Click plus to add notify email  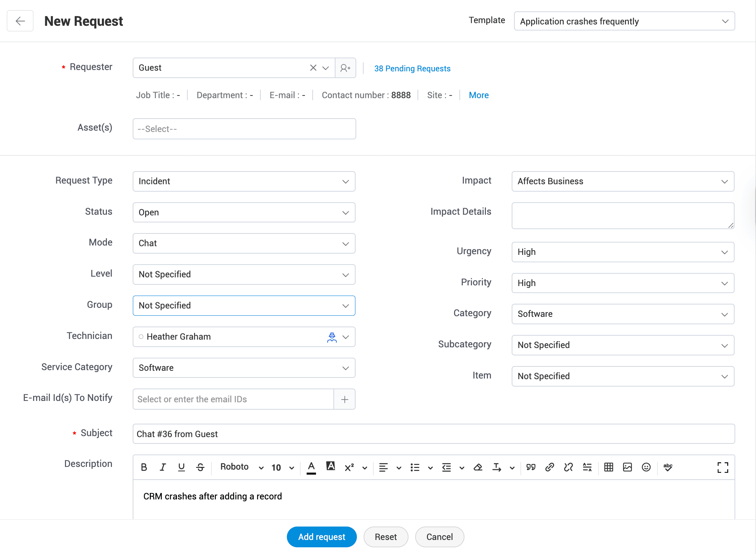344,399
